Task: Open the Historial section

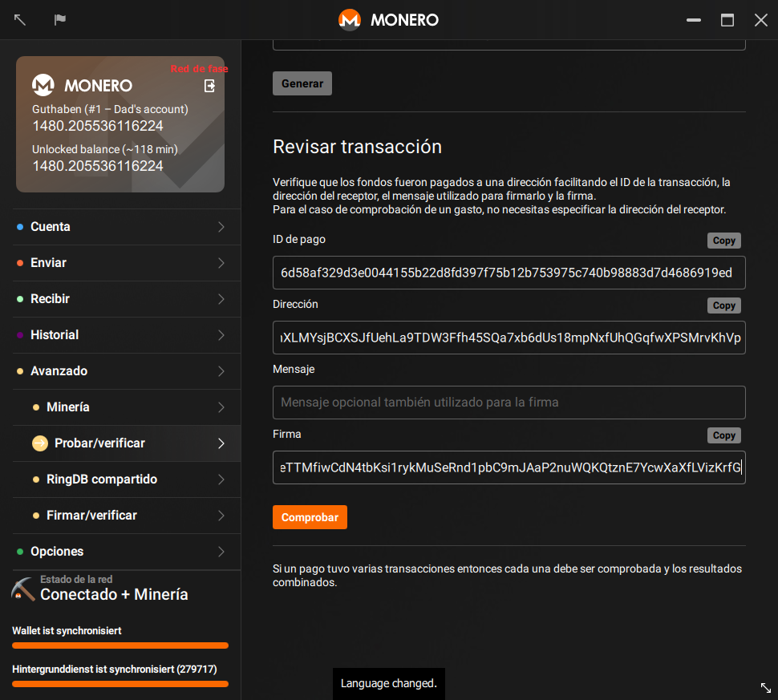Action: (127, 335)
